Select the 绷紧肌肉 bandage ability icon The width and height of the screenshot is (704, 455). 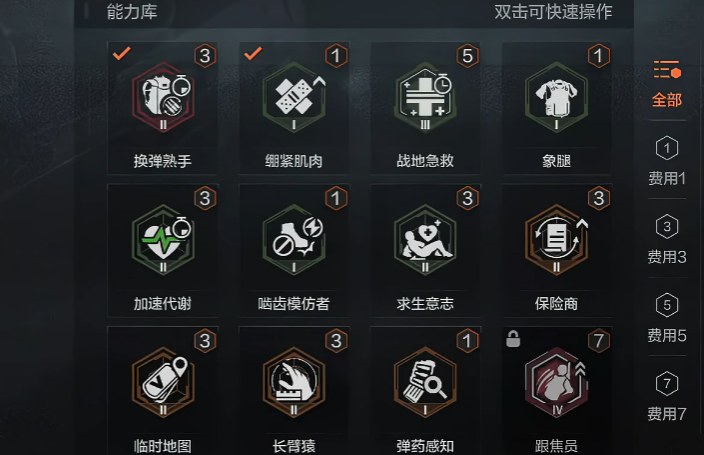[x=294, y=97]
